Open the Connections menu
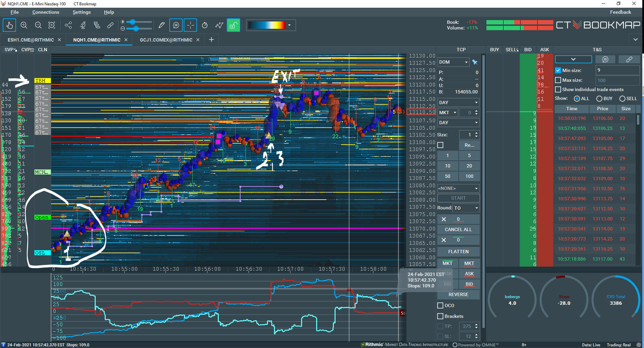Image resolution: width=644 pixels, height=348 pixels. tap(46, 12)
